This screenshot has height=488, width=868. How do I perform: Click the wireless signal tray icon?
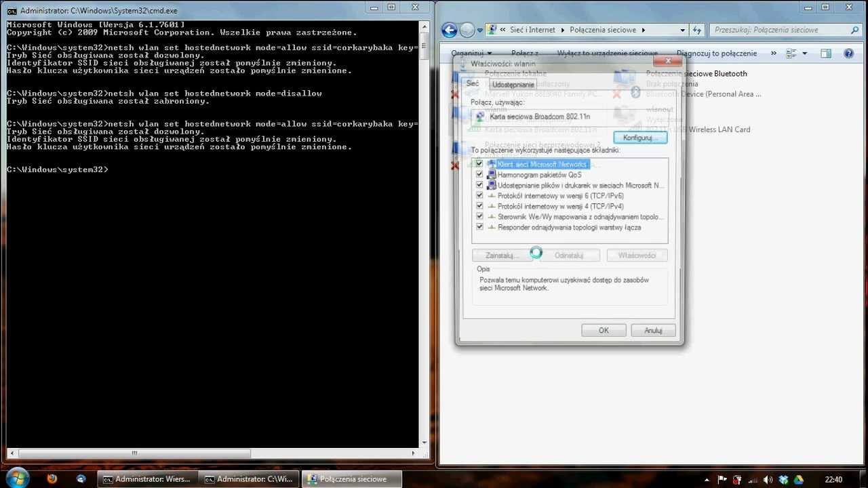click(753, 479)
